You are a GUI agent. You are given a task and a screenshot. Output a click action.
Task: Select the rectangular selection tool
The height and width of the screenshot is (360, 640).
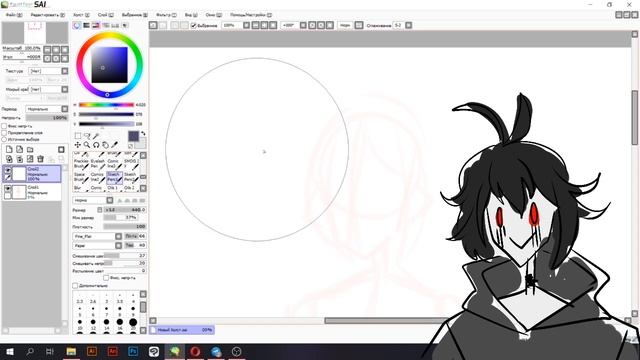(x=78, y=136)
